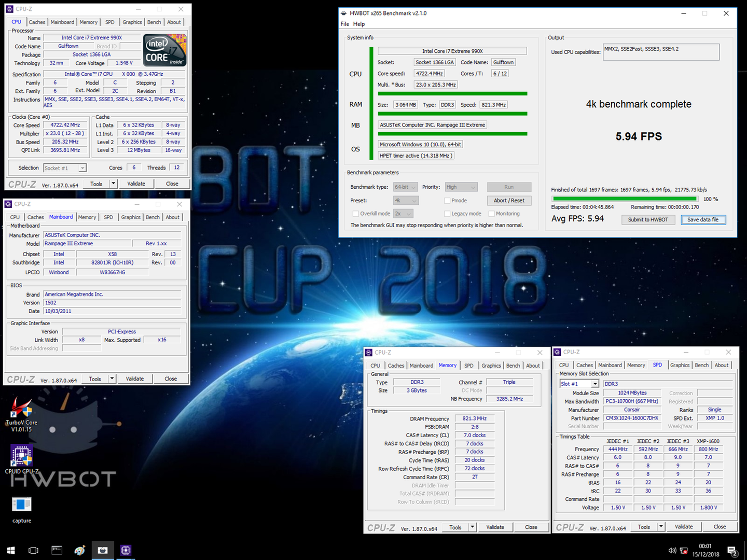
Task: Open the capture desktop shortcut
Action: pos(22,509)
